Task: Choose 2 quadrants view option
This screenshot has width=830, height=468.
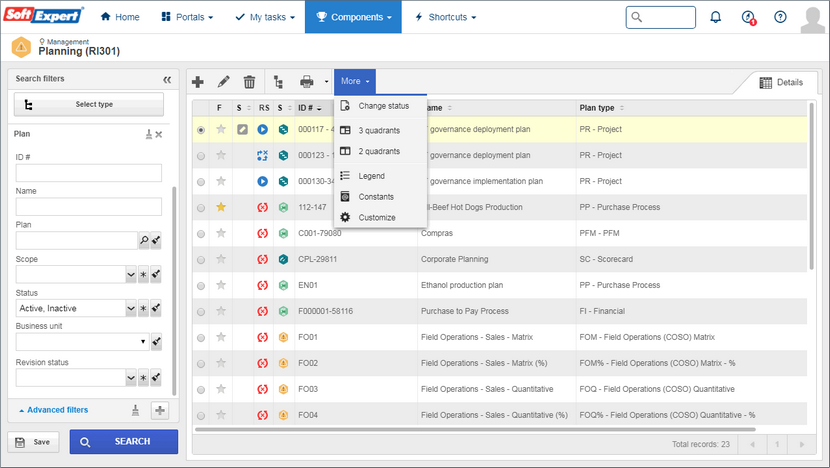Action: click(x=381, y=151)
